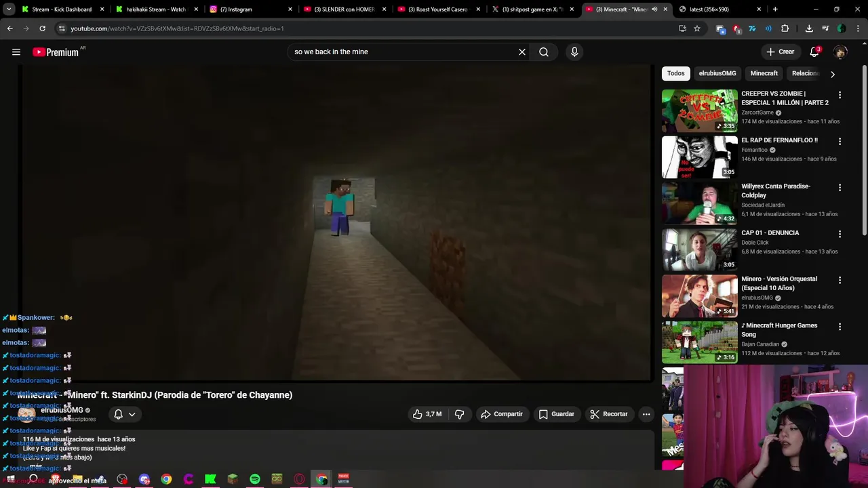Open CREEPER VS ZOMBIE video thumbnail
The height and width of the screenshot is (488, 868).
point(699,110)
